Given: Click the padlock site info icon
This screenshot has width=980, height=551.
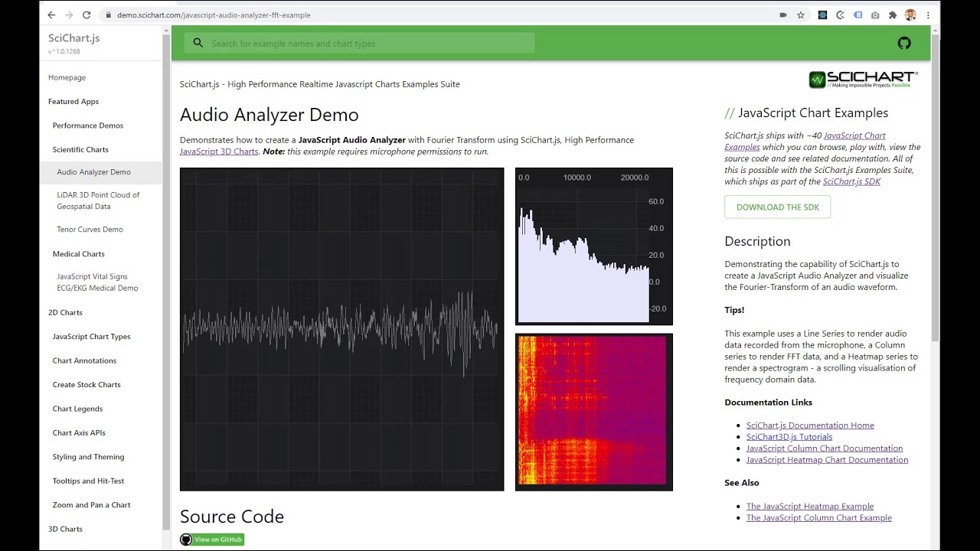Looking at the screenshot, I should click(x=108, y=15).
